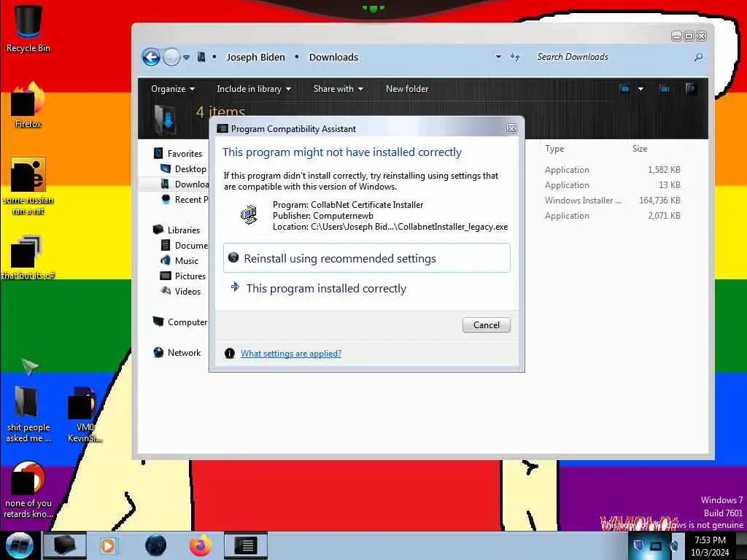Open 'shit people asked me' desktop folder
Viewport: 747px width, 560px height.
28,414
